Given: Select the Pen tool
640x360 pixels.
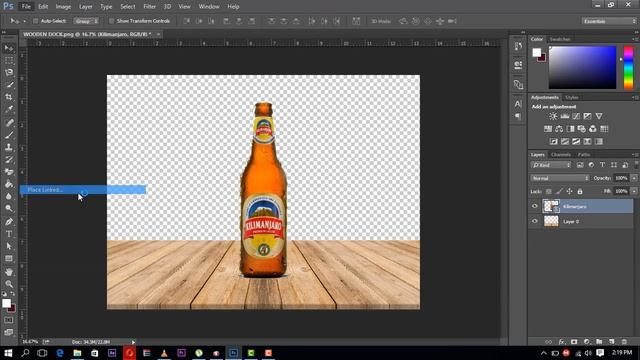Looking at the screenshot, I should [9, 222].
